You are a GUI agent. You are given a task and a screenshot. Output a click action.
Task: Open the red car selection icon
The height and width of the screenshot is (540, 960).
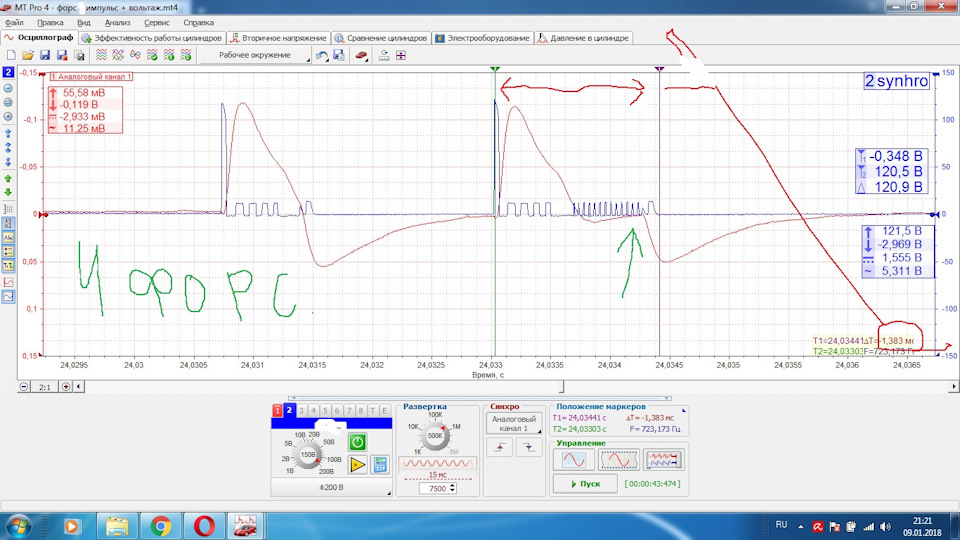coord(361,55)
